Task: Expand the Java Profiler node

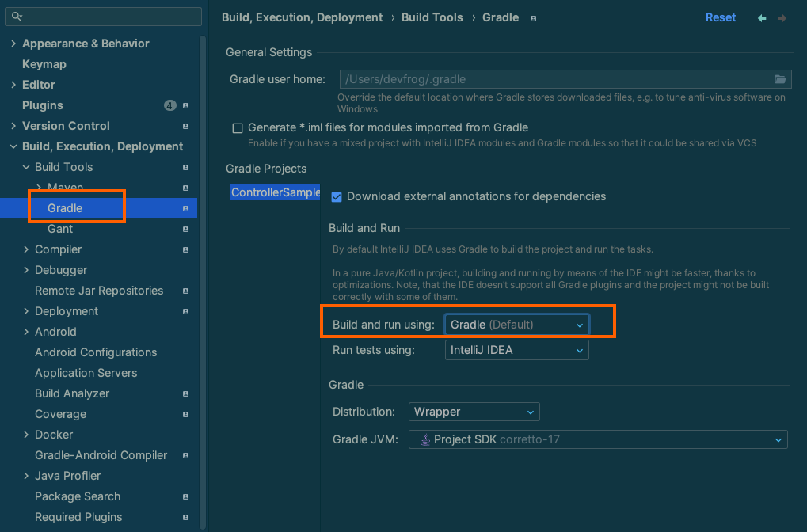Action: (26, 476)
